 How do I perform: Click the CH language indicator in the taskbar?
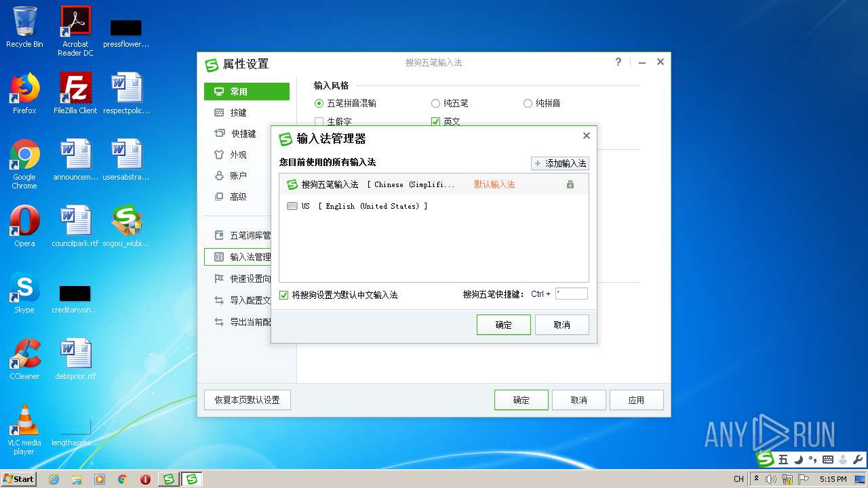pyautogui.click(x=738, y=479)
